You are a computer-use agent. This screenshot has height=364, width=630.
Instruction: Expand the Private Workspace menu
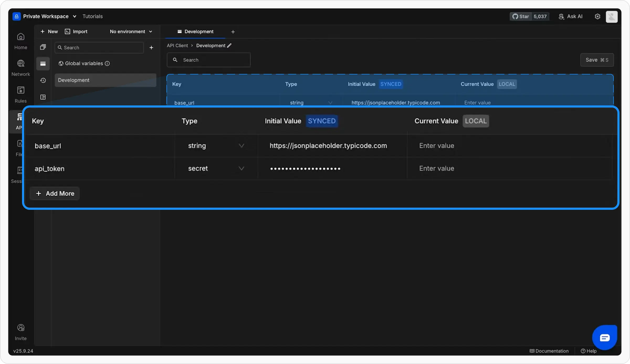tap(45, 16)
